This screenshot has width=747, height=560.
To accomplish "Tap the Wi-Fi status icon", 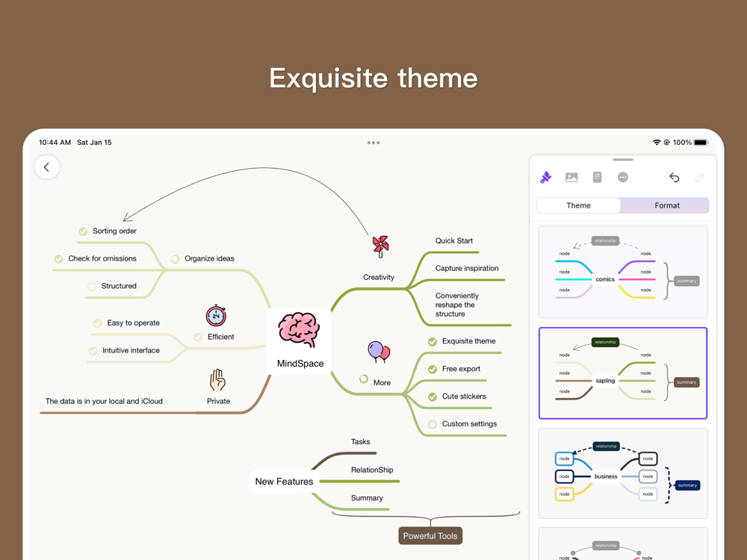I will point(657,143).
